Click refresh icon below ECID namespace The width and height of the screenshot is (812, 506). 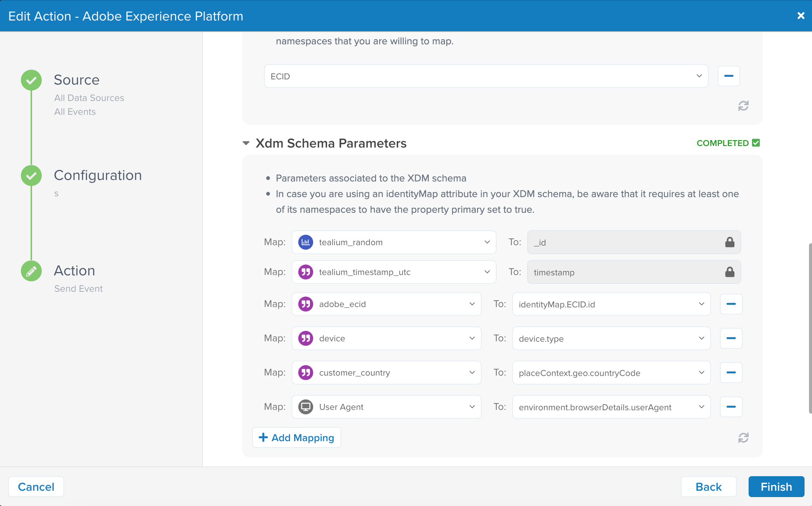pyautogui.click(x=743, y=106)
